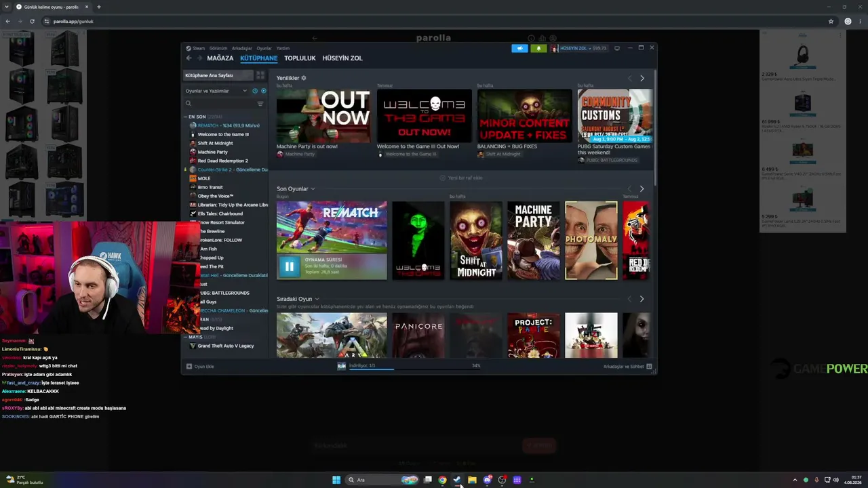Expand the Son Oyunlar shelf dropdown
This screenshot has height=488, width=868.
coord(313,189)
